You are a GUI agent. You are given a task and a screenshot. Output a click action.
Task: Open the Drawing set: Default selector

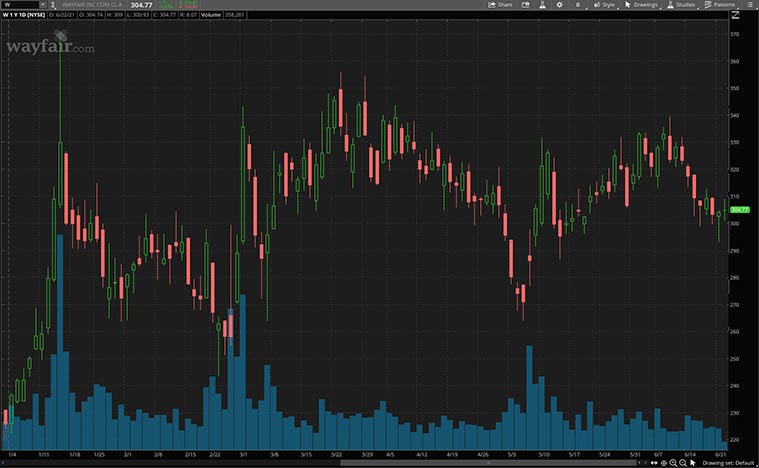727,462
